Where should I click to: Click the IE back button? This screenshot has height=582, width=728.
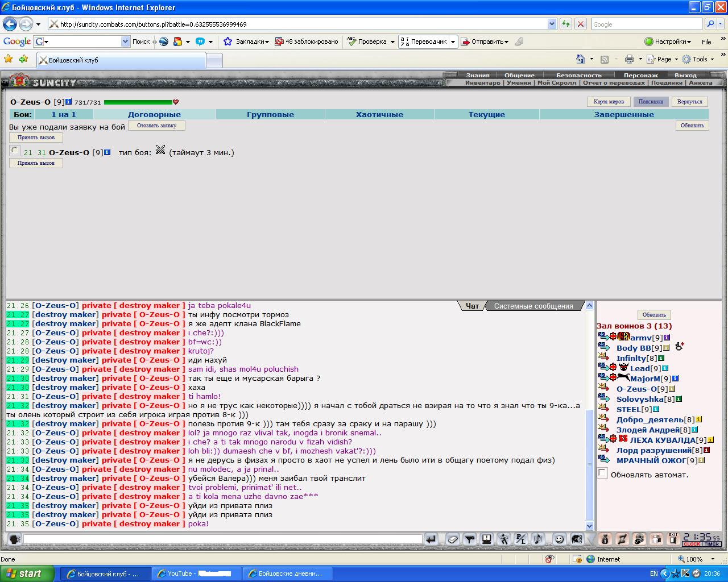click(x=10, y=24)
